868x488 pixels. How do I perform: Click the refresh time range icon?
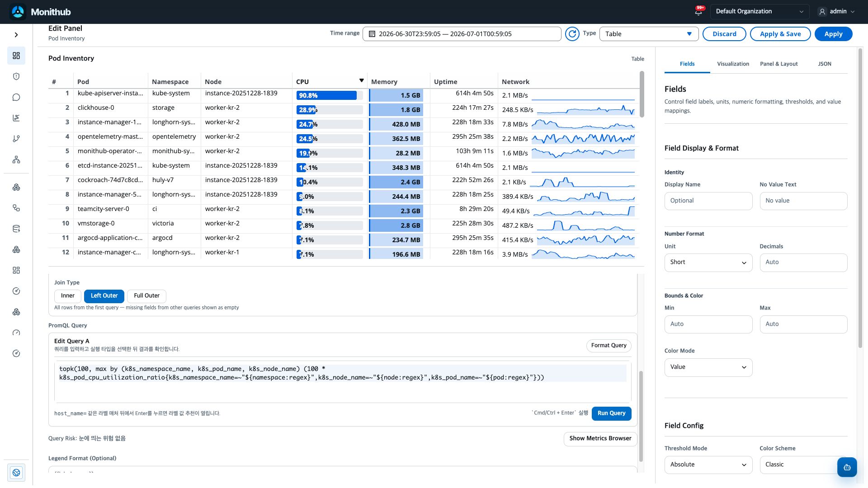572,34
